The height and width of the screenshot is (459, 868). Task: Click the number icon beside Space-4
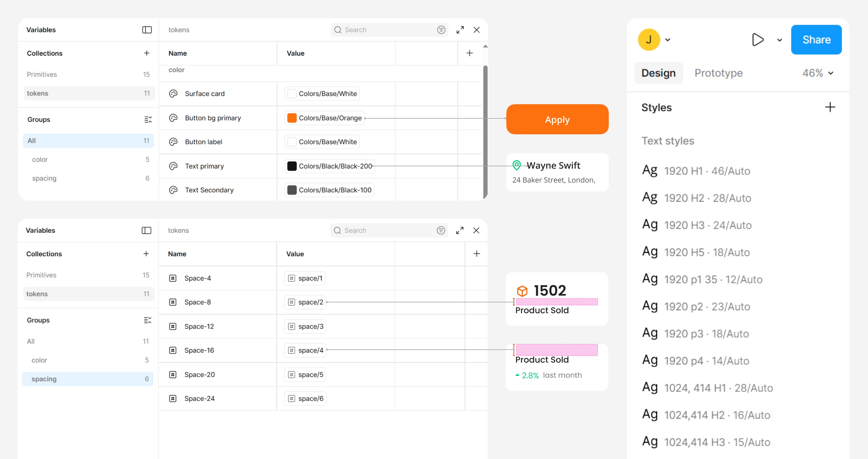(x=172, y=278)
